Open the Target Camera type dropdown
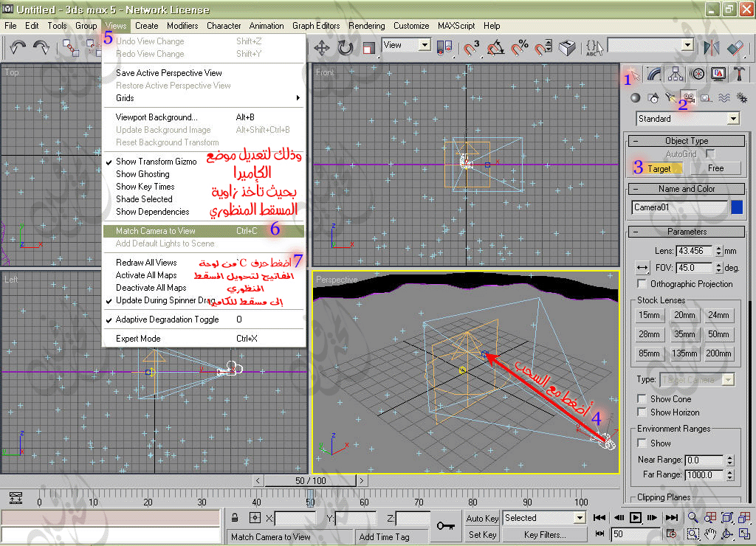 [x=728, y=380]
